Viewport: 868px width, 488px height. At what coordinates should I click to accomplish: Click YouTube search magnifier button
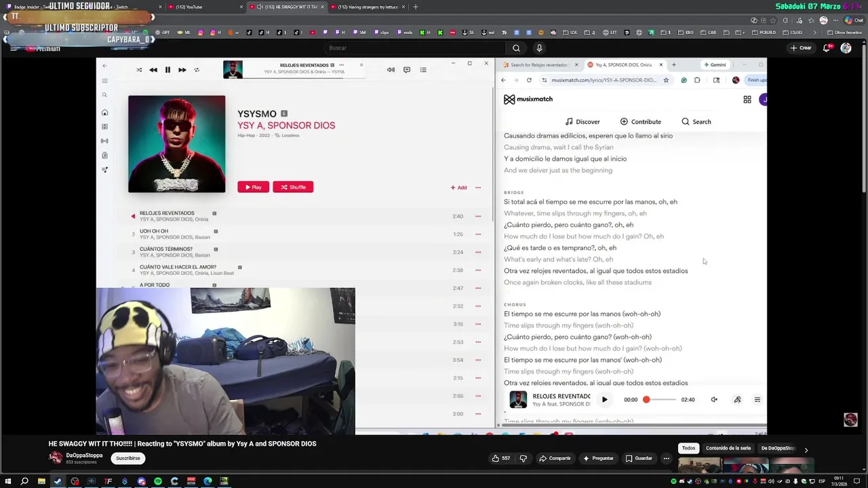click(516, 48)
